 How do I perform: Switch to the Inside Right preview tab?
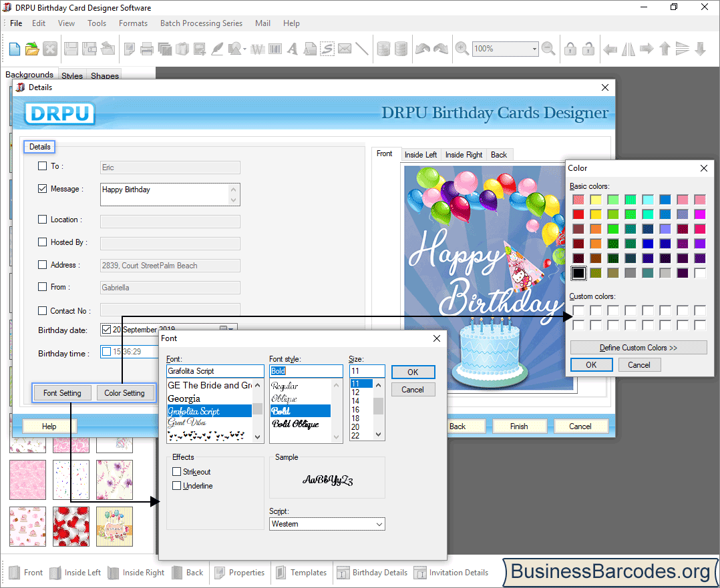(x=464, y=155)
